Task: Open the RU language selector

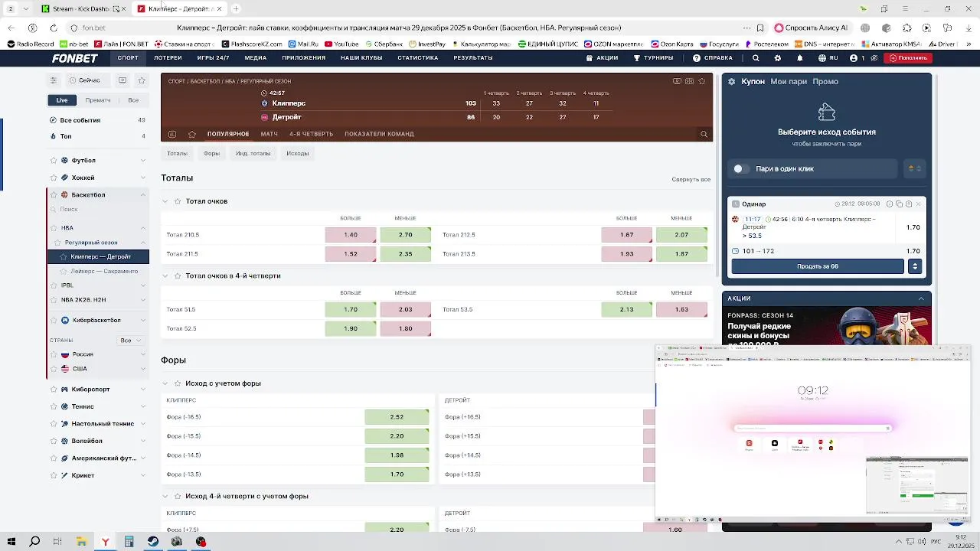Action: (828, 58)
